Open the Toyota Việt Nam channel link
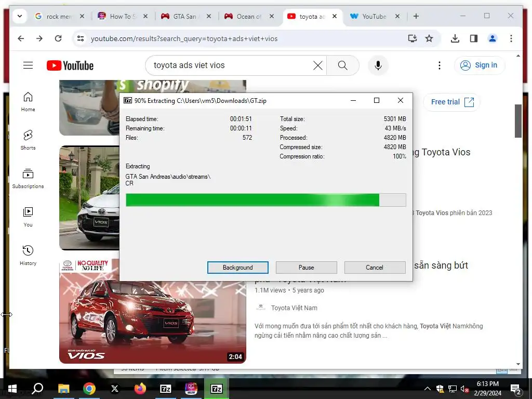This screenshot has height=399, width=532. (x=294, y=308)
